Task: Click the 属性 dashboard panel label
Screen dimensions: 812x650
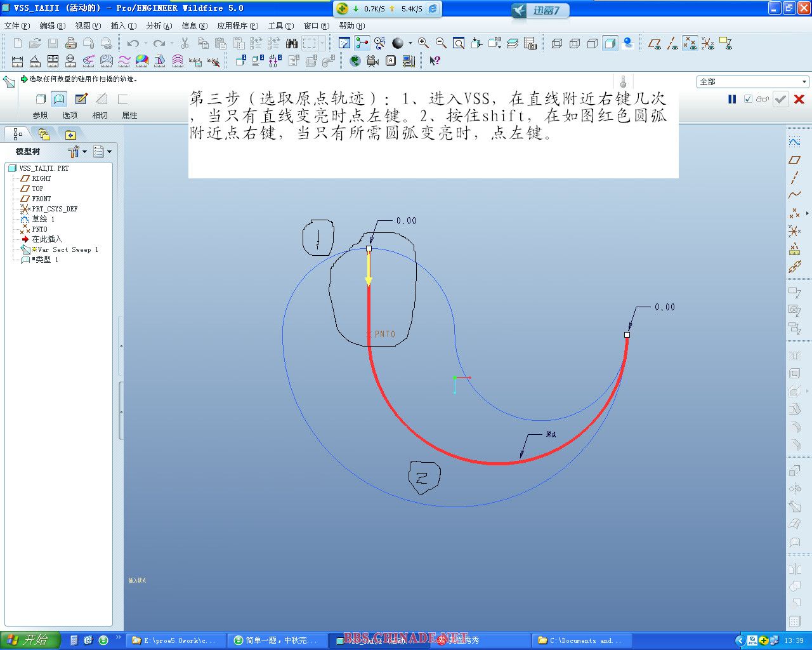Action: 129,115
